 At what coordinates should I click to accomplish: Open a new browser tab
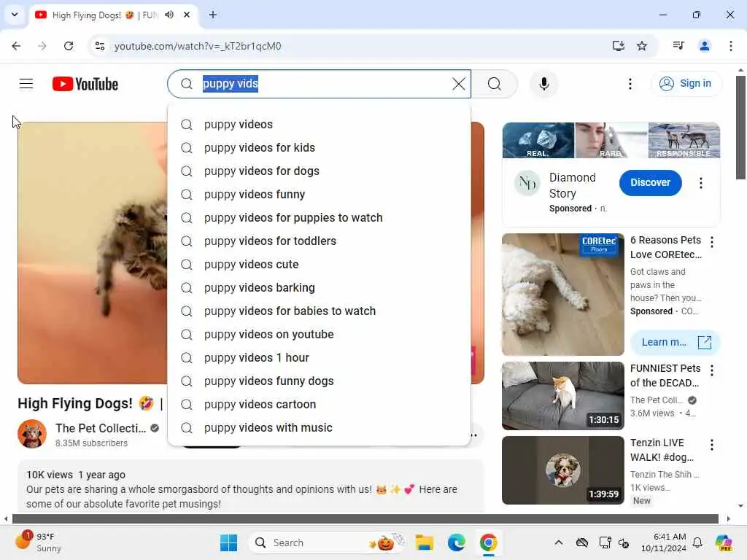[212, 15]
